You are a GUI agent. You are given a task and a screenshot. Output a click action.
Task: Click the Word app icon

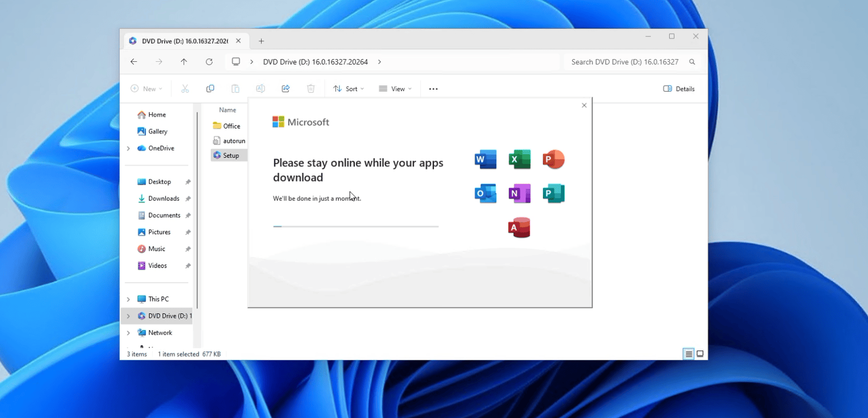pyautogui.click(x=486, y=160)
